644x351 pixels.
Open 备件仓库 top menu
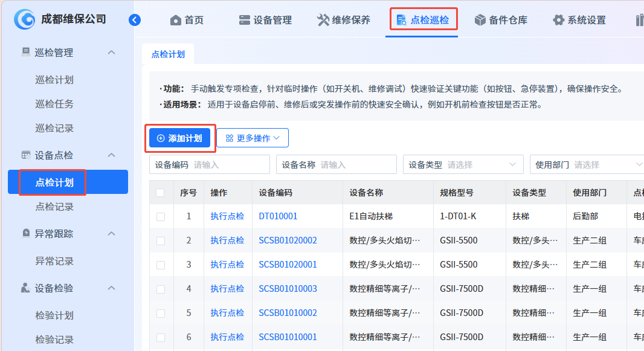pyautogui.click(x=501, y=20)
